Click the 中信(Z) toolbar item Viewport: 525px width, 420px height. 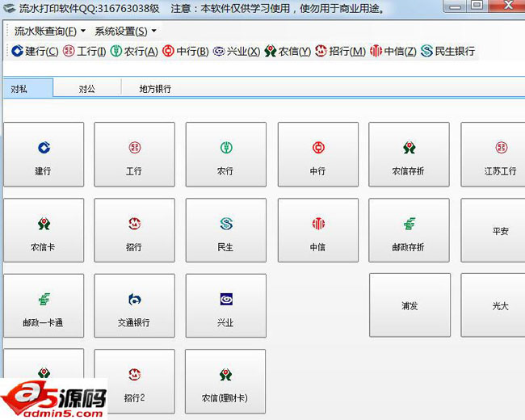[393, 51]
